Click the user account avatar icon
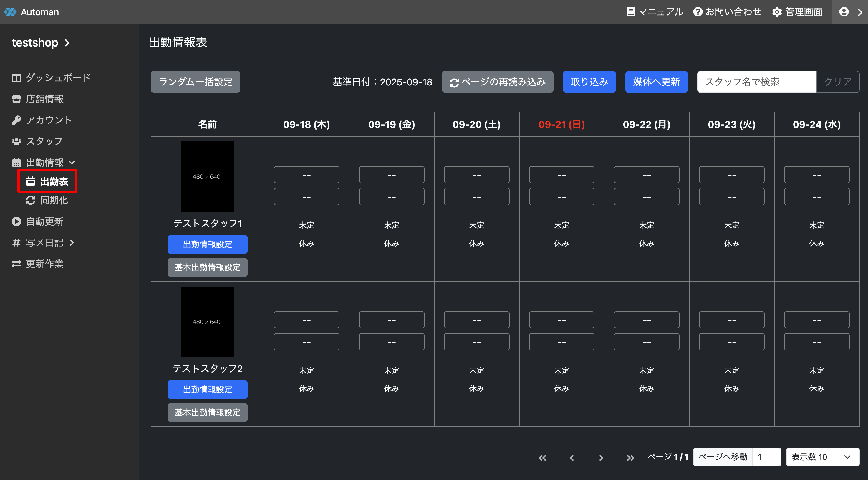 [844, 12]
